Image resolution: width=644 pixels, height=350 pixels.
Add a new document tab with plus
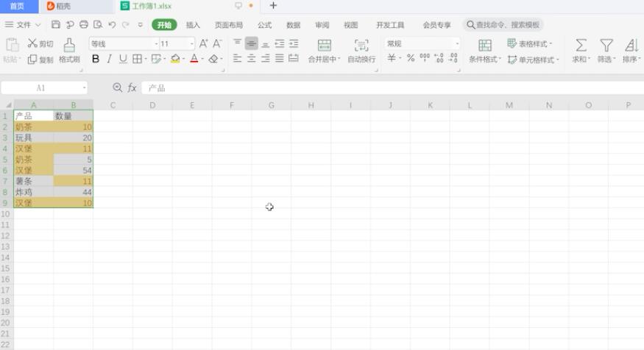click(x=273, y=6)
